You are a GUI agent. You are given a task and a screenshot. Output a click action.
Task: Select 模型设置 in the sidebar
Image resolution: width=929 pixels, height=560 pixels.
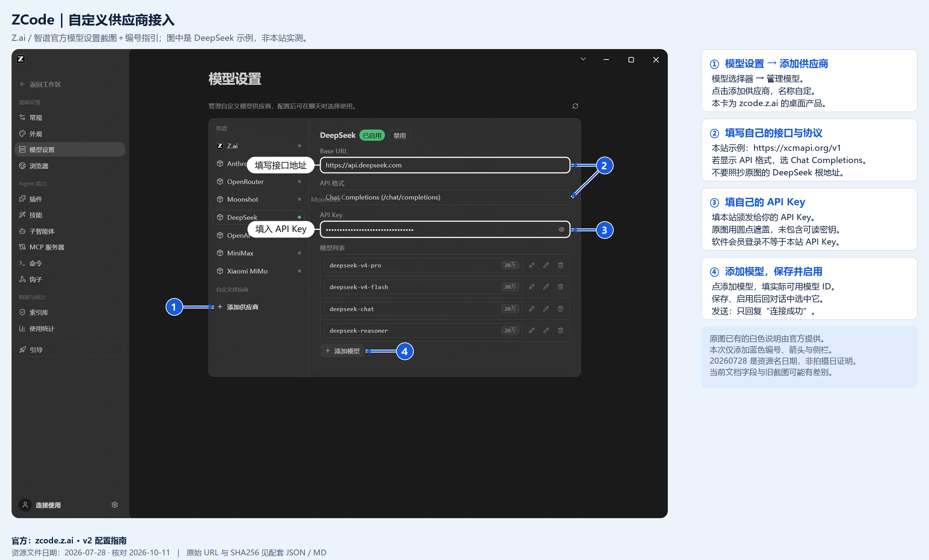click(70, 150)
